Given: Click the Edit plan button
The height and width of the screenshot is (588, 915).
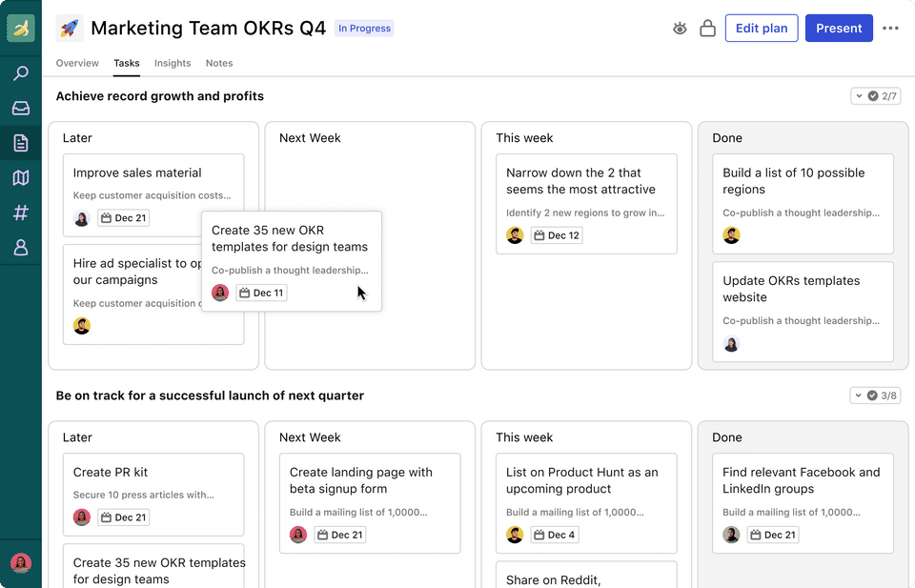Looking at the screenshot, I should click(762, 29).
